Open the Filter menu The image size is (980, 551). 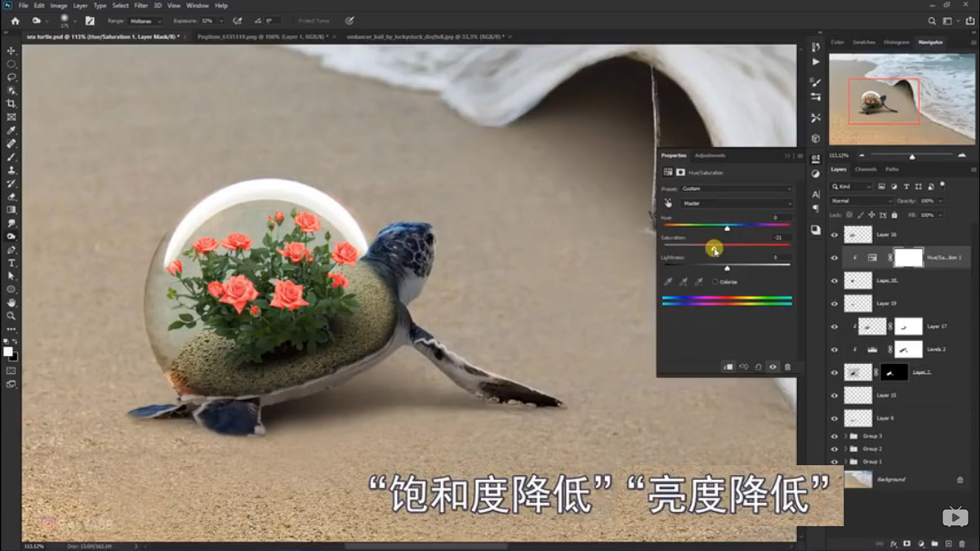tap(140, 5)
